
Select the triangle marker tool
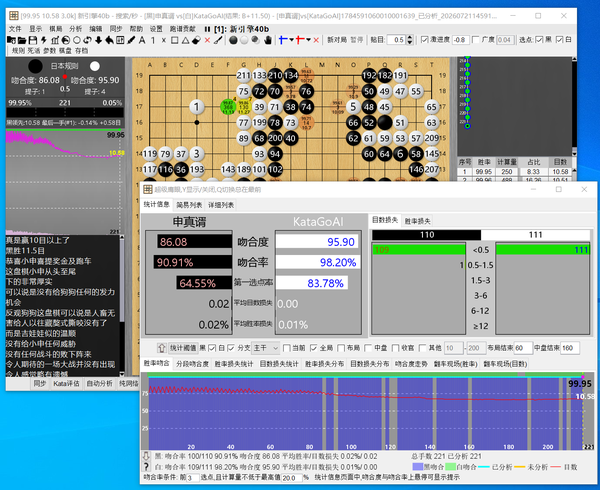[185, 40]
